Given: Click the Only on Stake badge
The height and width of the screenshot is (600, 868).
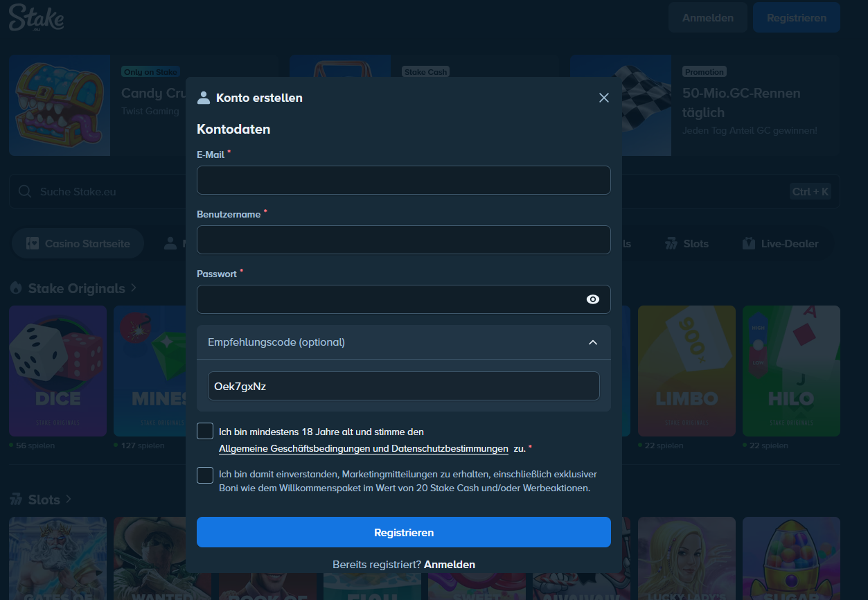Looking at the screenshot, I should coord(150,71).
